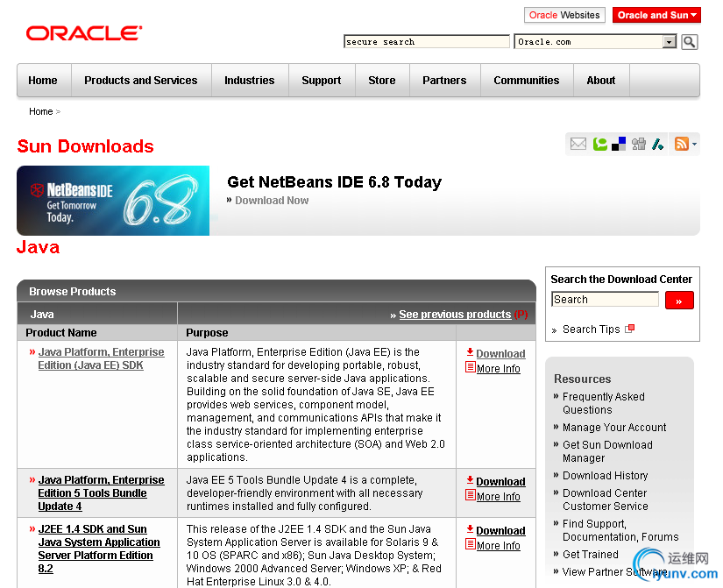Open the J2EE 1.4 SDK and Sun Java System link

pos(99,549)
